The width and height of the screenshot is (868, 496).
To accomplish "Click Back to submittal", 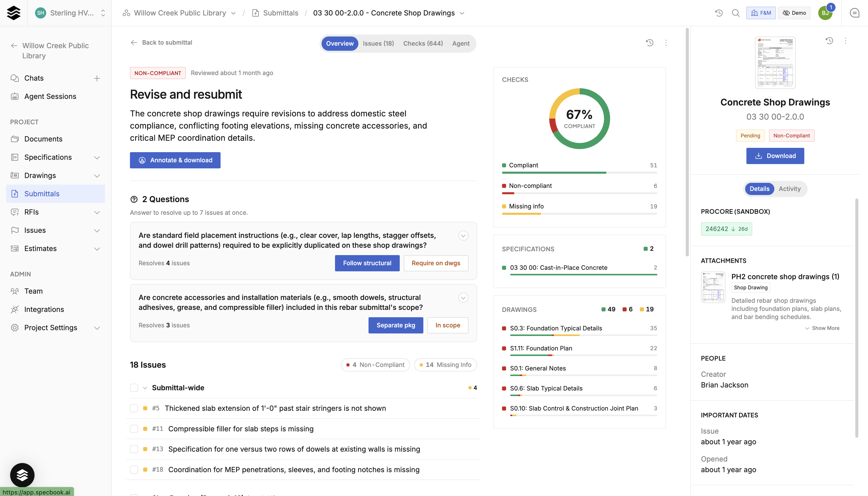I will 161,43.
